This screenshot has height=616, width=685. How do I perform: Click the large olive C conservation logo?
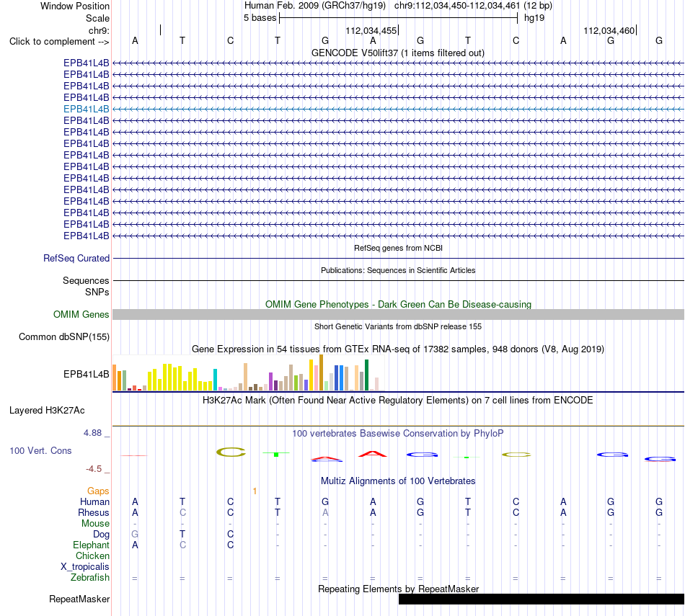click(231, 452)
